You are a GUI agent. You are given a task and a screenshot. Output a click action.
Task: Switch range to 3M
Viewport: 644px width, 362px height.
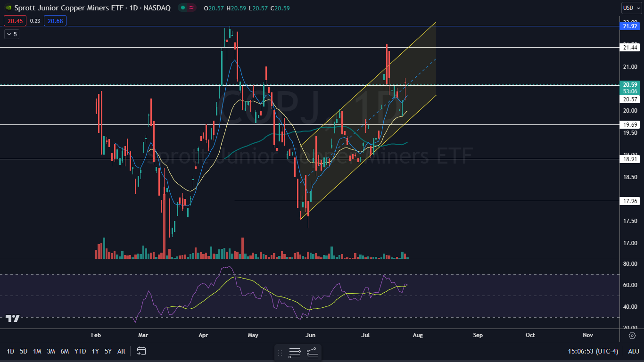51,351
